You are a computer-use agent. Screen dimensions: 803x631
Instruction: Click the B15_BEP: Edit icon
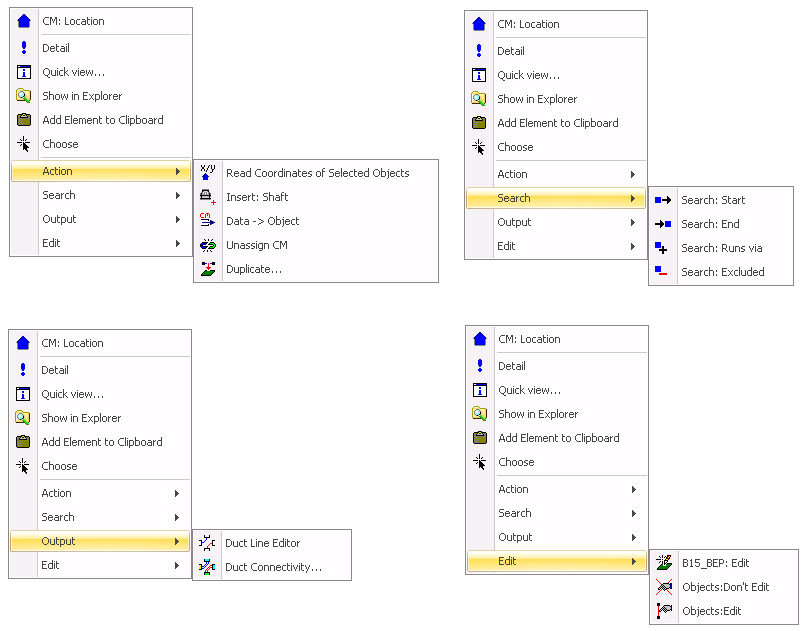pos(664,563)
